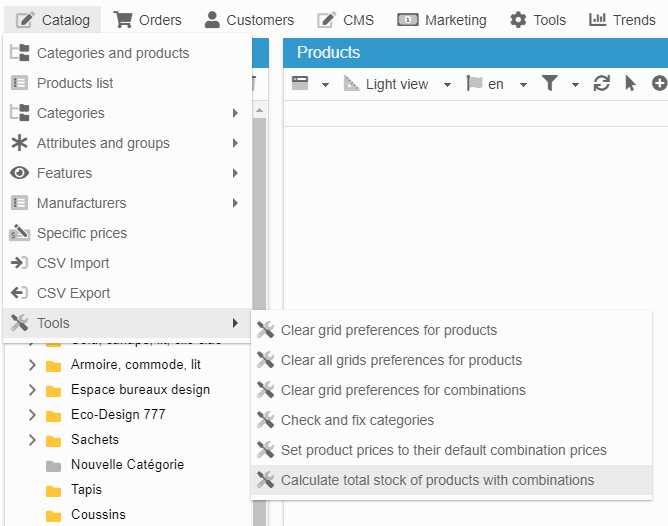Click the mouse pointer selection icon
Image resolution: width=668 pixels, height=526 pixels.
tap(630, 84)
